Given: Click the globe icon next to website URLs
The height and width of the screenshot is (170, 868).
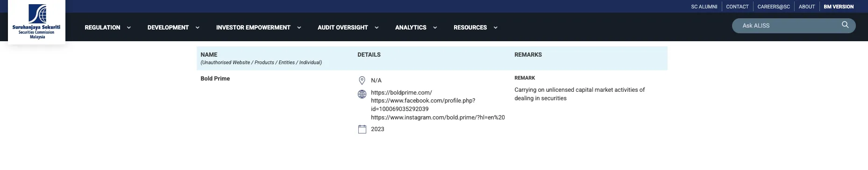Looking at the screenshot, I should [x=362, y=94].
